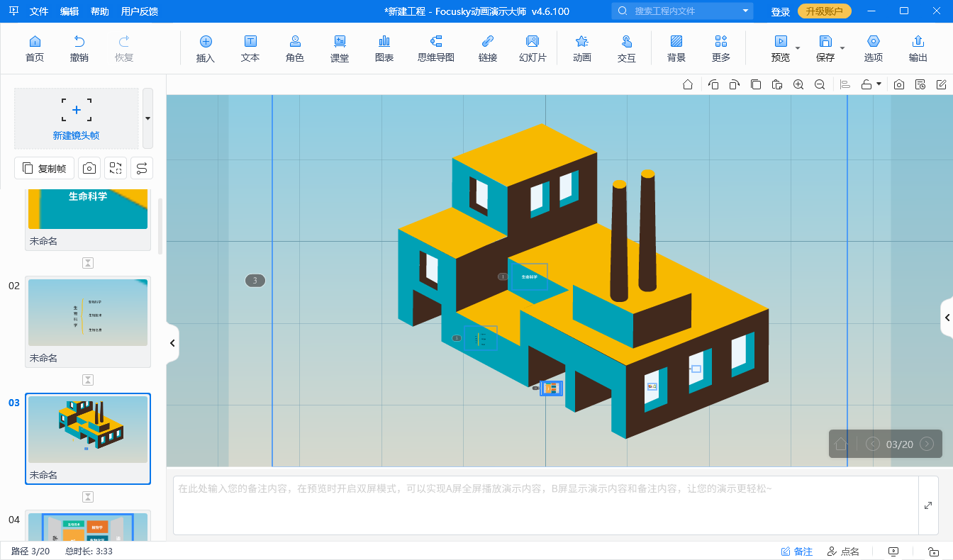Viewport: 953px width, 560px height.
Task: Click the copy icon in canvas toolbar
Action: coord(756,84)
